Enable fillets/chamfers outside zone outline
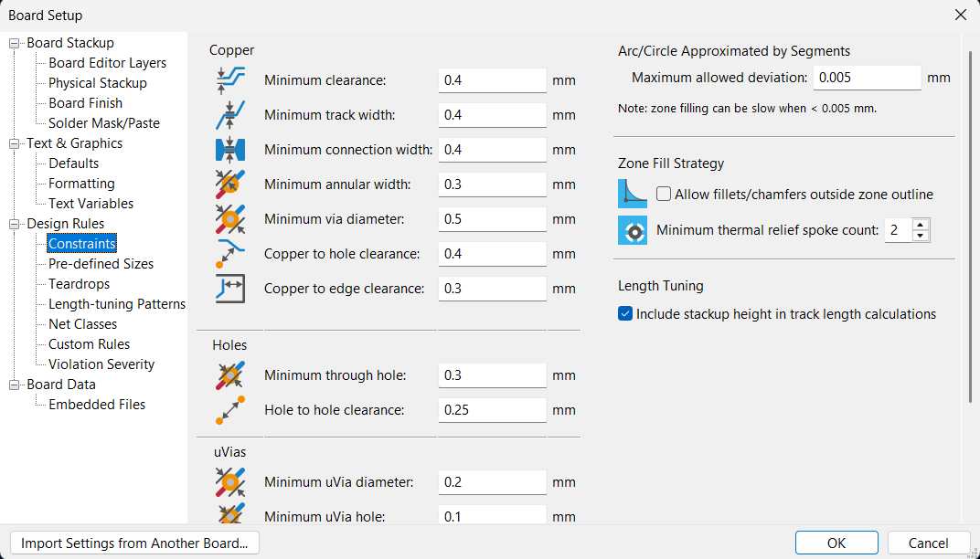The width and height of the screenshot is (980, 559). pos(664,194)
